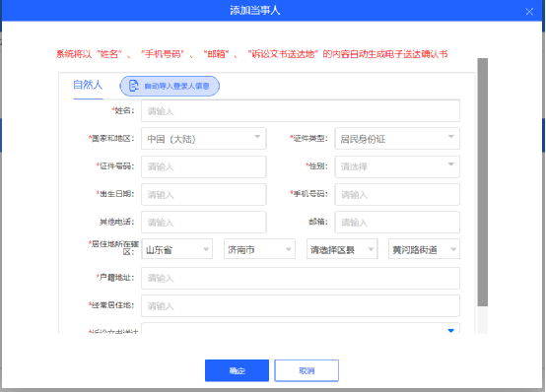
Task: Open the 黄河路街道 street dropdown
Action: pyautogui.click(x=424, y=249)
